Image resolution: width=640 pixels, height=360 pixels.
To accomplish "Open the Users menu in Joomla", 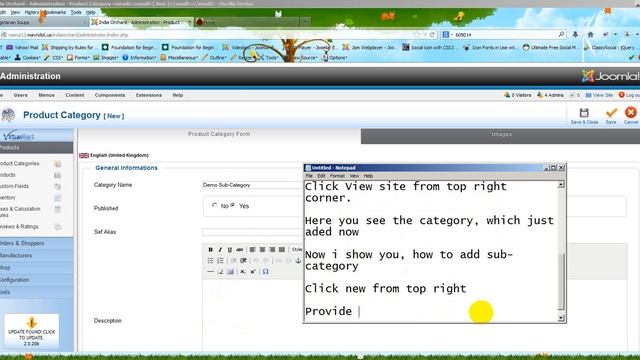I will tap(20, 95).
